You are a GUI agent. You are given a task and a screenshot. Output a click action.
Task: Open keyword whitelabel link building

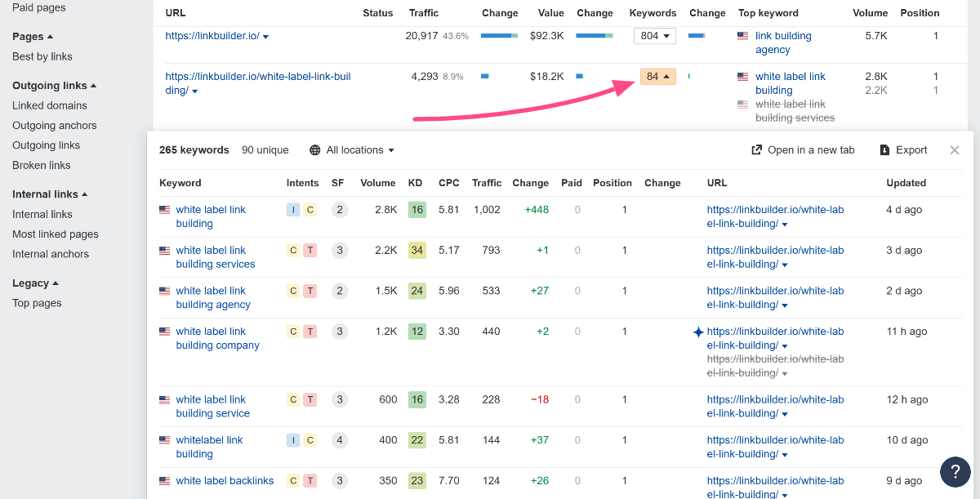click(210, 447)
